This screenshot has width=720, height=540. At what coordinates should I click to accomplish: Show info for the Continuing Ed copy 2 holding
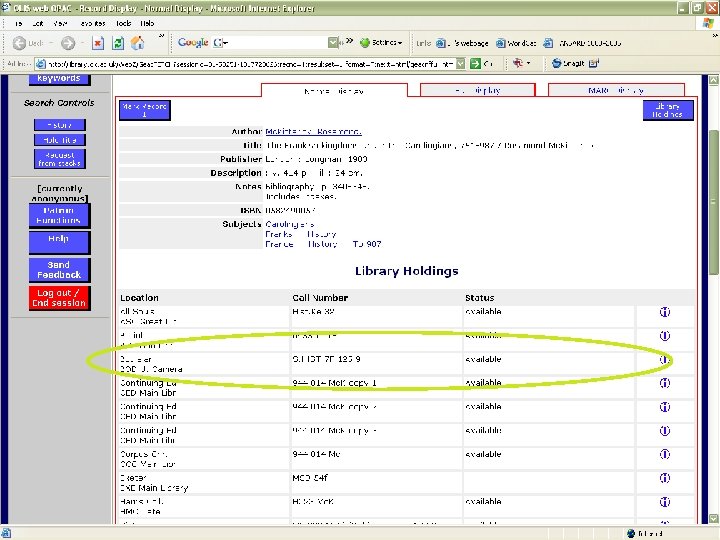664,407
